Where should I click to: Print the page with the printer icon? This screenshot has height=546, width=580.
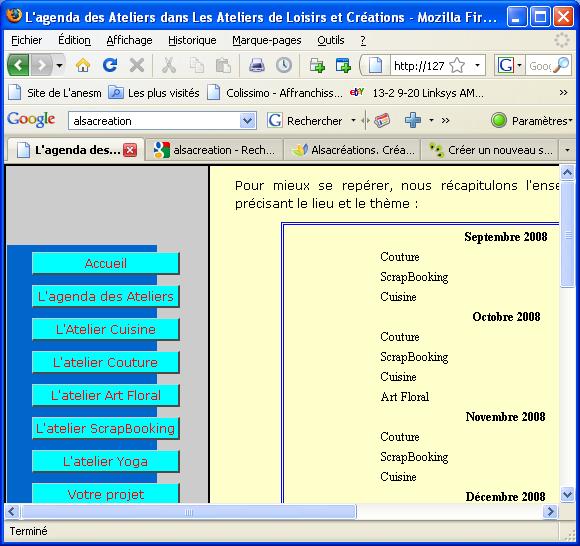point(257,65)
